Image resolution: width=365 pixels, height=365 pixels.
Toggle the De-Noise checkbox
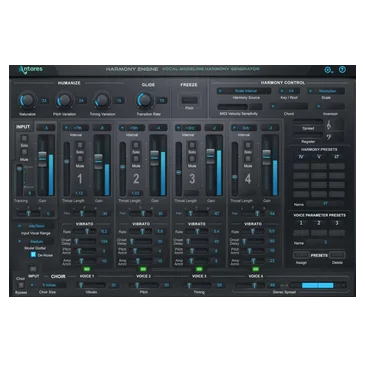coord(33,255)
